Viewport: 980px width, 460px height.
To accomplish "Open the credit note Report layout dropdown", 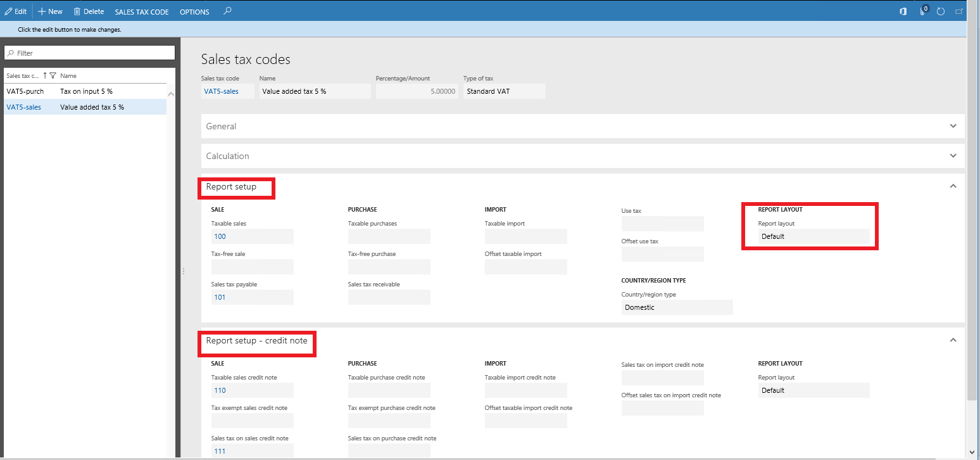I will (x=814, y=390).
